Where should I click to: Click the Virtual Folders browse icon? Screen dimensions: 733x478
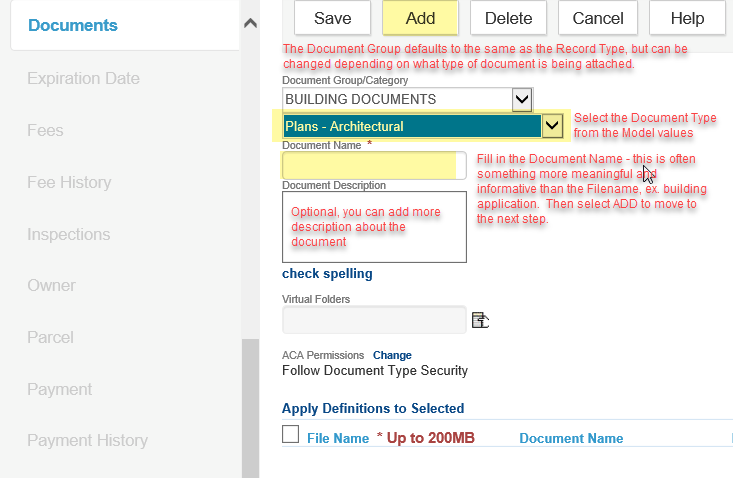click(x=480, y=320)
